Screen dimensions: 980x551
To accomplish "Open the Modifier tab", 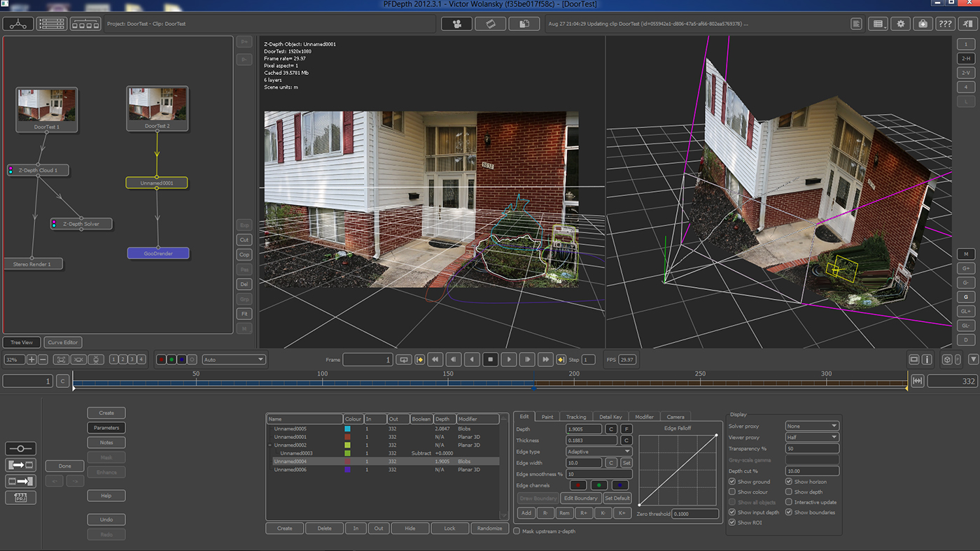I will click(x=644, y=417).
